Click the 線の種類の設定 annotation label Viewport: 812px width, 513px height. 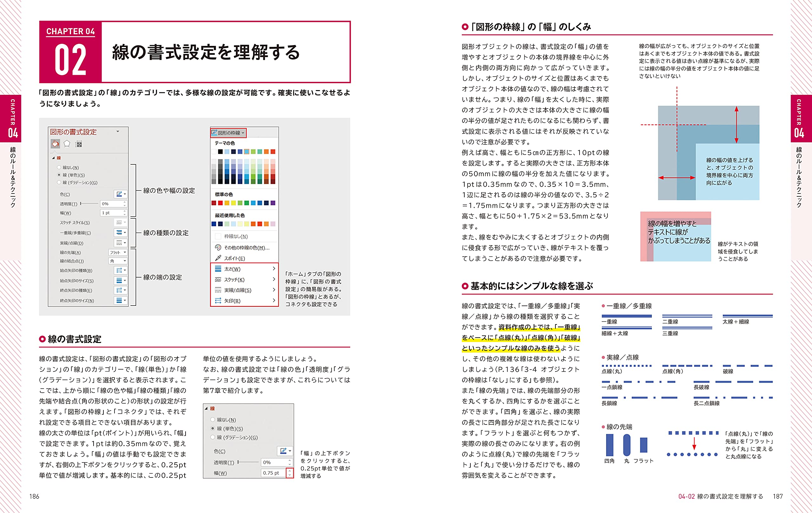click(166, 233)
